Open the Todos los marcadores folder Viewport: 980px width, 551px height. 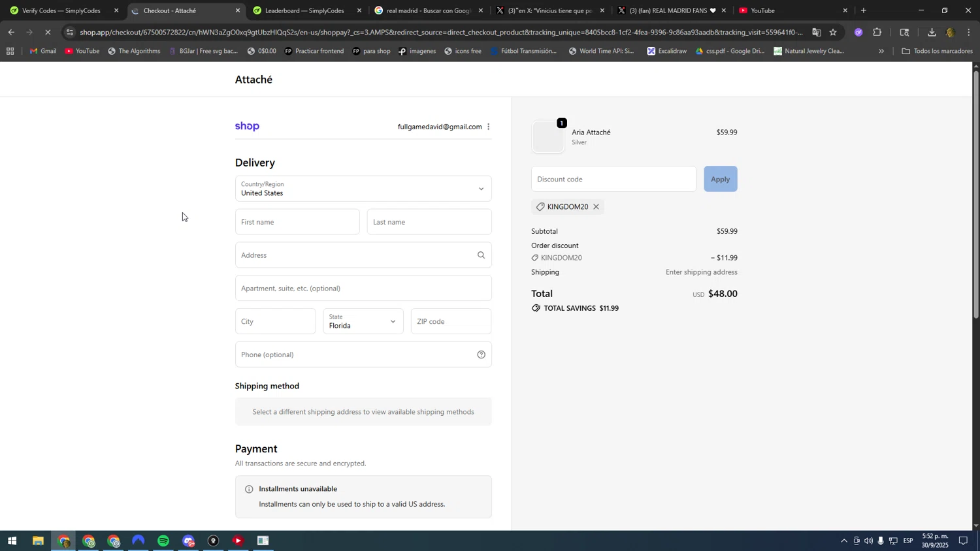[x=937, y=51]
